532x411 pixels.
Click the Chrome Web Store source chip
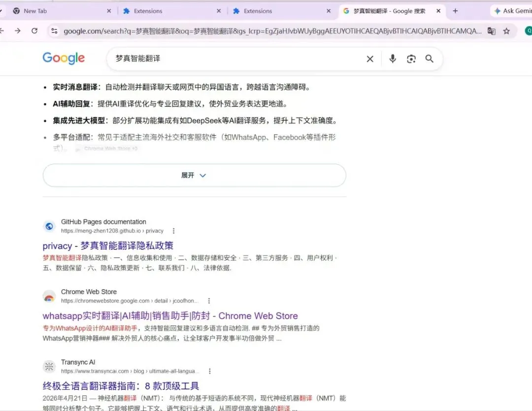106,148
